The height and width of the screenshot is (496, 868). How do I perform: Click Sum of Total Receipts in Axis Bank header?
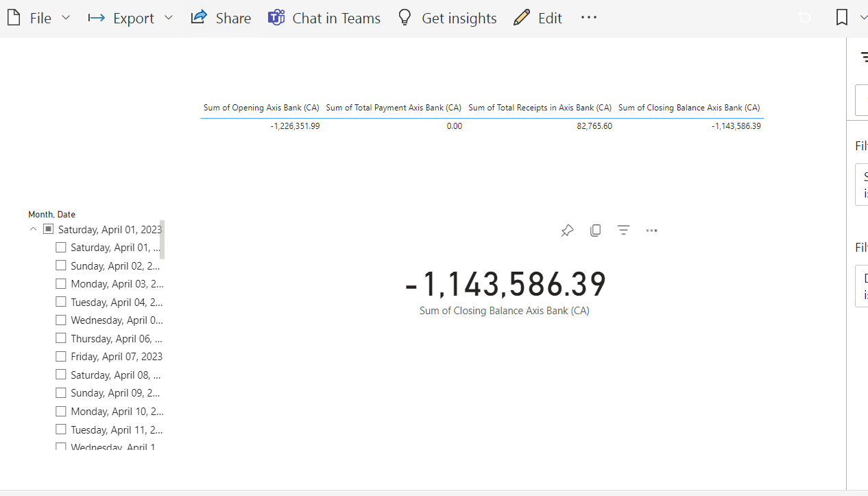(x=540, y=108)
